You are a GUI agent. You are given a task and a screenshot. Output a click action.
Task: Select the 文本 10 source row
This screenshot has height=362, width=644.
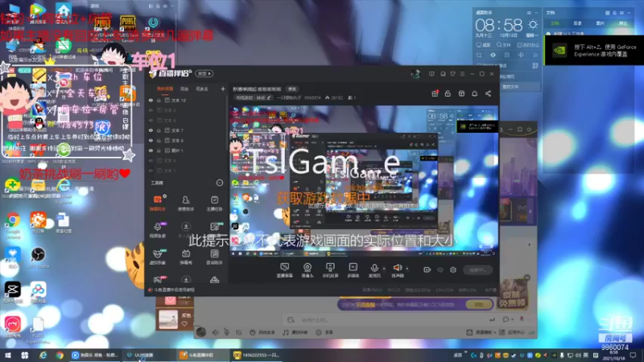click(x=187, y=100)
